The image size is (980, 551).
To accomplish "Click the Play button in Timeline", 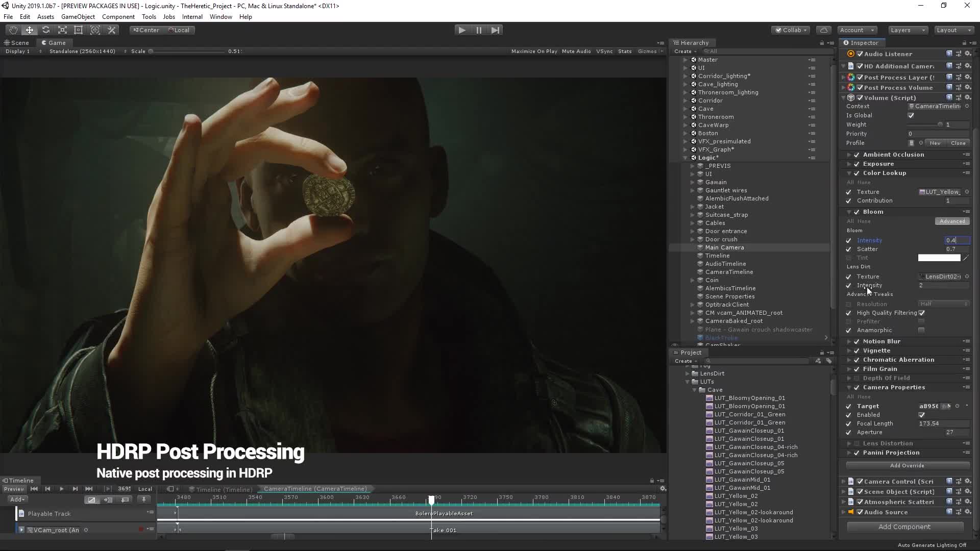I will tap(61, 488).
